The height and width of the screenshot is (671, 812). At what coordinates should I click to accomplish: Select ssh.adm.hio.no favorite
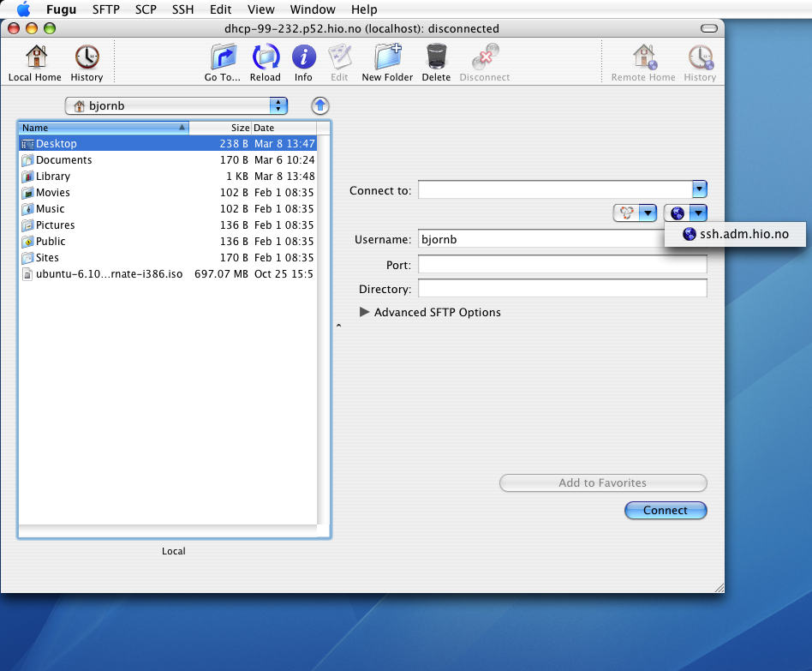(x=736, y=234)
